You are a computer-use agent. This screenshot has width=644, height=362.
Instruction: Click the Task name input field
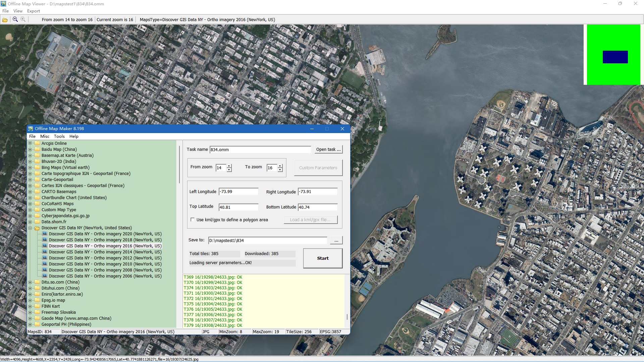click(x=260, y=149)
